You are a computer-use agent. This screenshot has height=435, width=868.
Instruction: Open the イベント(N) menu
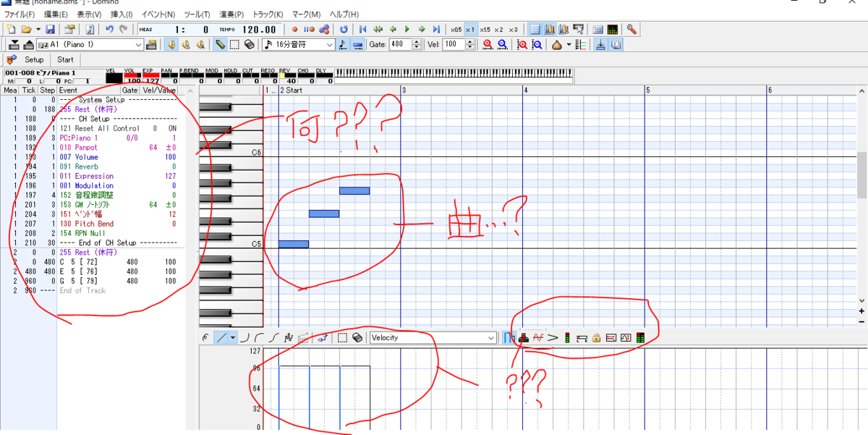tap(158, 14)
